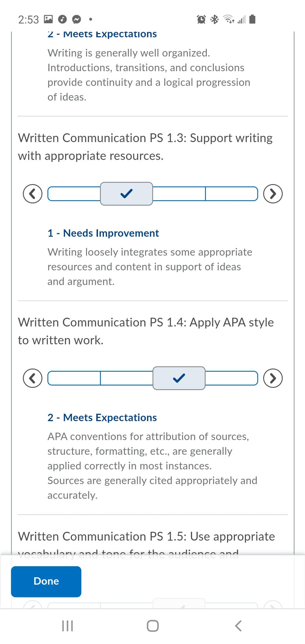Go to previous level for PS 1.3 rubric
This screenshot has height=644, width=305.
pyautogui.click(x=32, y=194)
